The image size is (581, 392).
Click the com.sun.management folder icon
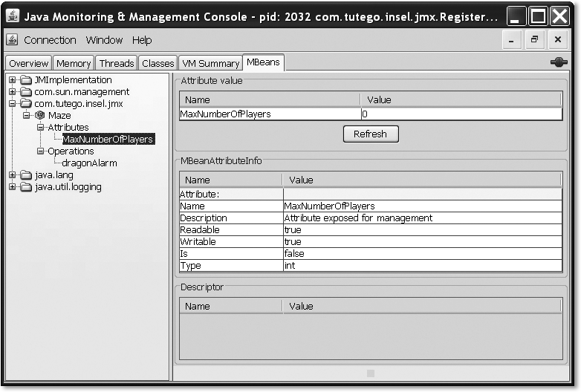26,92
